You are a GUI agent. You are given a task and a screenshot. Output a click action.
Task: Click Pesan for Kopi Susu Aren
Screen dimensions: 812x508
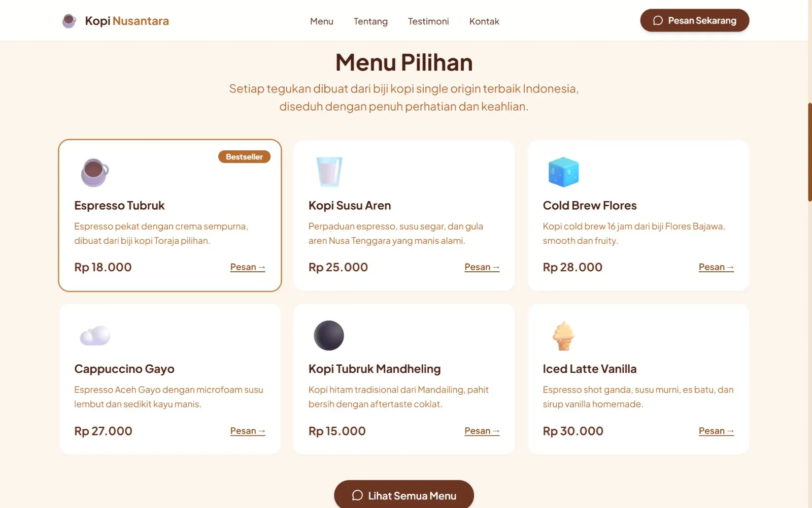[x=481, y=267]
